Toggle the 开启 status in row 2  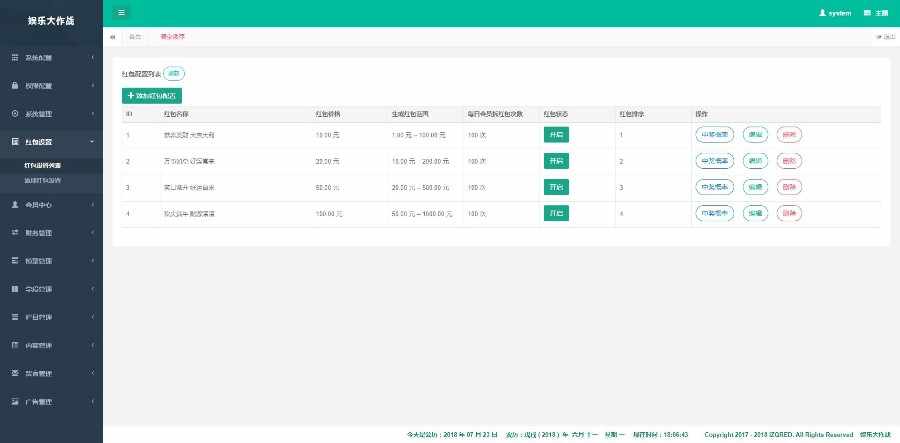556,161
